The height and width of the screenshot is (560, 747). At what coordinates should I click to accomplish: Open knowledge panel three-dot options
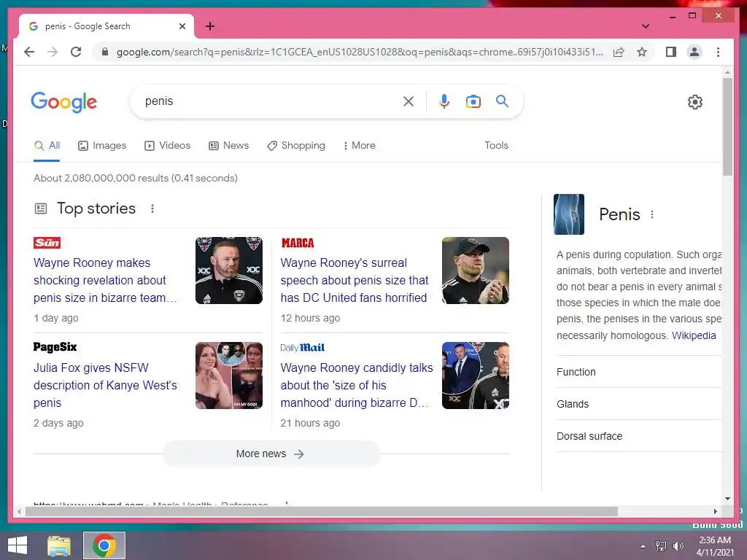point(651,215)
